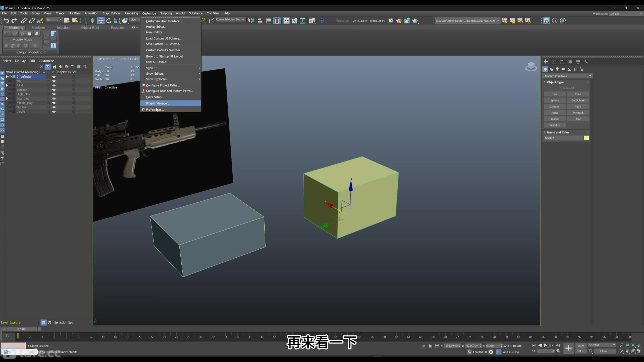Open the key Filters button

(605, 351)
